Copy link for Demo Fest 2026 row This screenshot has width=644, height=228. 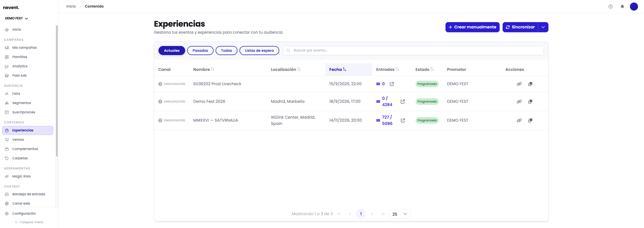click(x=519, y=102)
